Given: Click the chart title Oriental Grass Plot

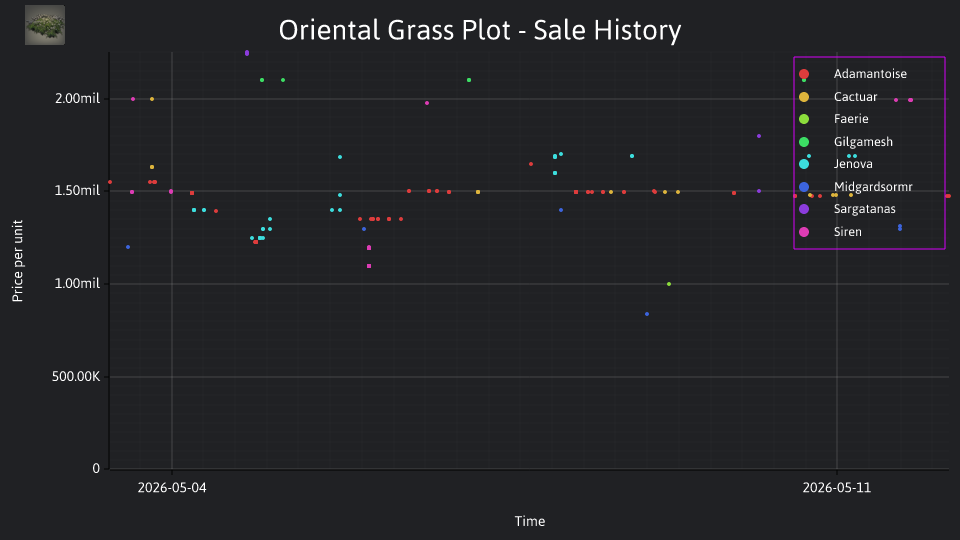Looking at the screenshot, I should pos(480,30).
